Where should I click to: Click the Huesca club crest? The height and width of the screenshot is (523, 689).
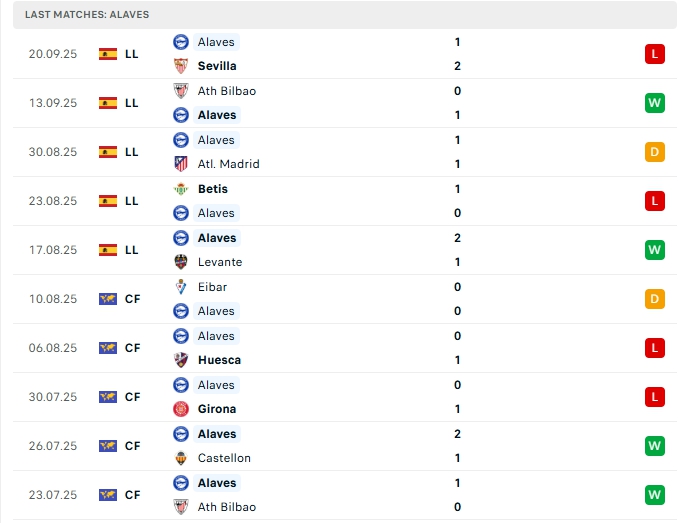[x=181, y=360]
